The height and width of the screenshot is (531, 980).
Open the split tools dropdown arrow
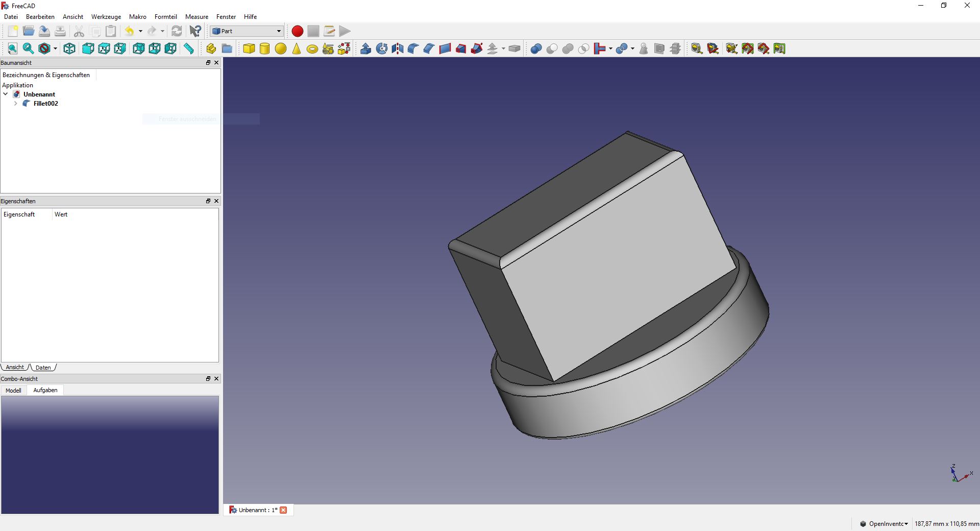coord(632,49)
